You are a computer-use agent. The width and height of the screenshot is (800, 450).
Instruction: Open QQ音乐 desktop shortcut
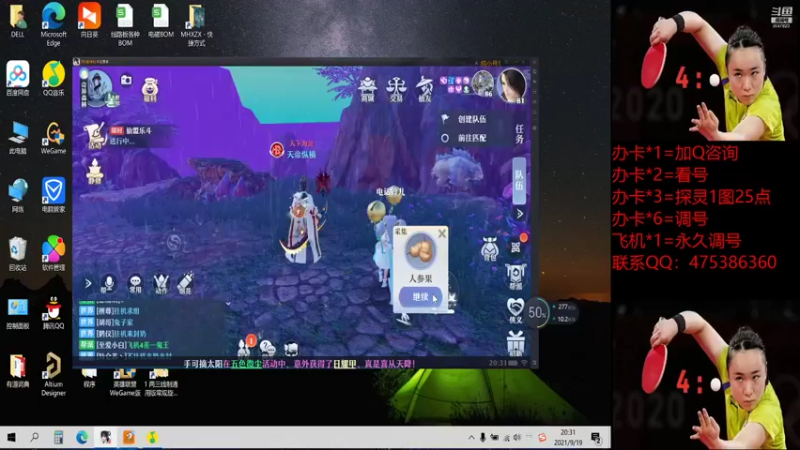tap(53, 79)
